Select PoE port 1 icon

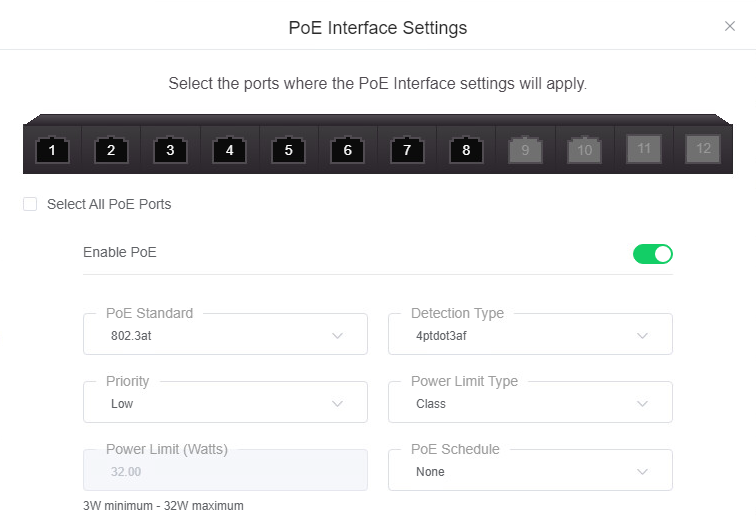point(52,150)
